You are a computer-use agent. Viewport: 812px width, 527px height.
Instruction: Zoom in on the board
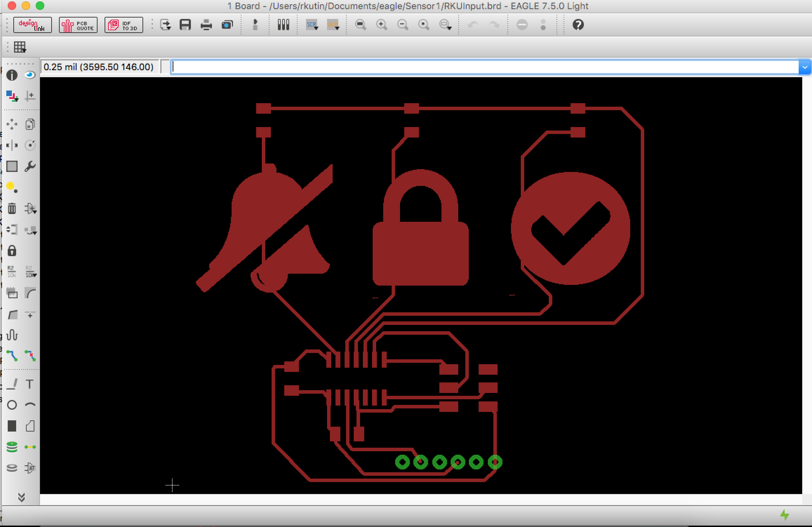point(381,25)
